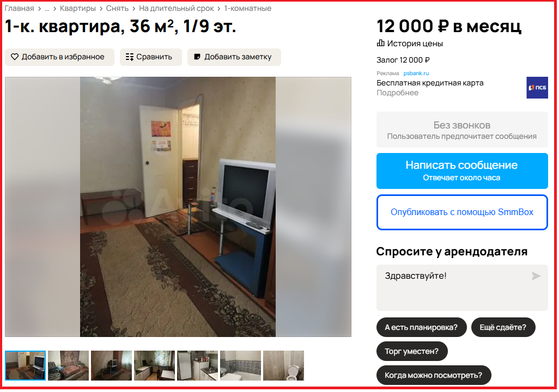The image size is (559, 392).
Task: Click the Здравствуйте! message input field
Action: click(x=462, y=287)
